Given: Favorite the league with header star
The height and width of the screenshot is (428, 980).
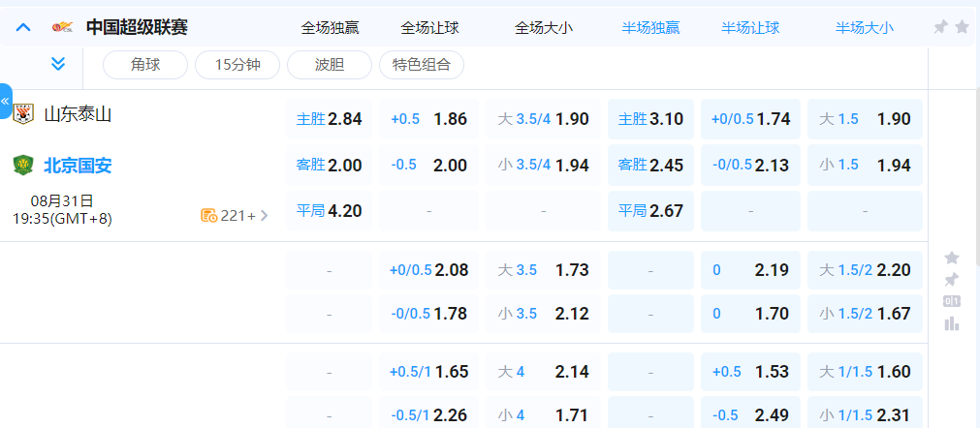Looking at the screenshot, I should pyautogui.click(x=962, y=27).
